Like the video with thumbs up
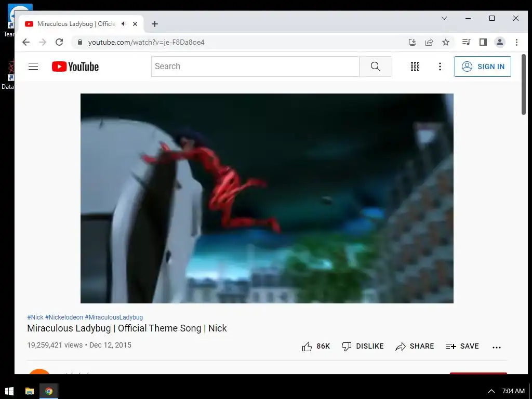The image size is (532, 399). (315, 347)
